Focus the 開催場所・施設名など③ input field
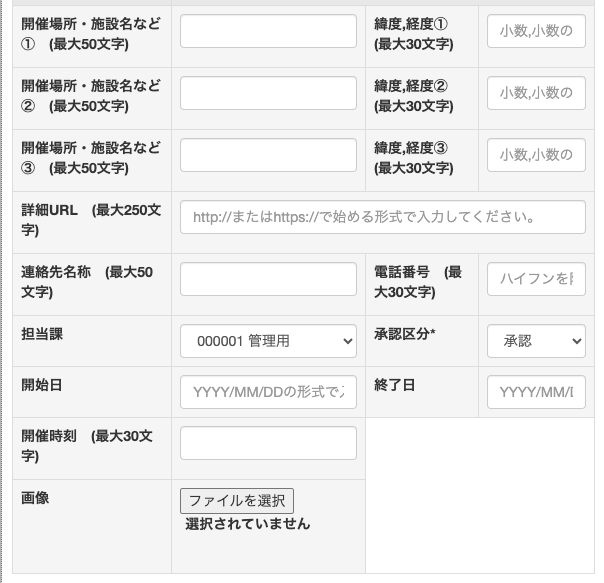The height and width of the screenshot is (583, 604). point(268,155)
